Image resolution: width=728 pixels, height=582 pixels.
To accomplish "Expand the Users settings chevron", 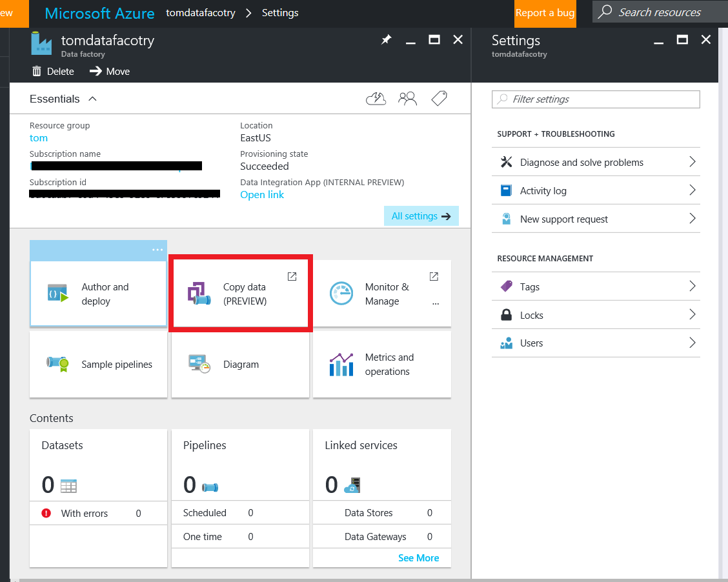I will 693,343.
